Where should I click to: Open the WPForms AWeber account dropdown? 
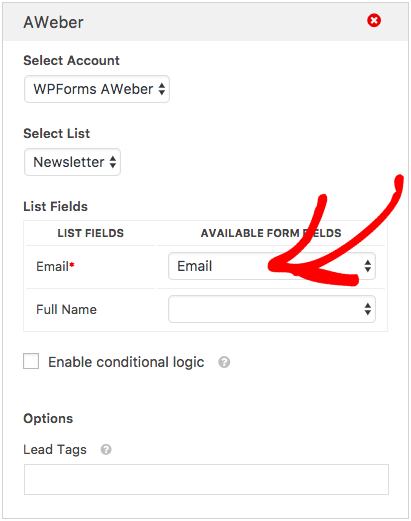pyautogui.click(x=97, y=89)
